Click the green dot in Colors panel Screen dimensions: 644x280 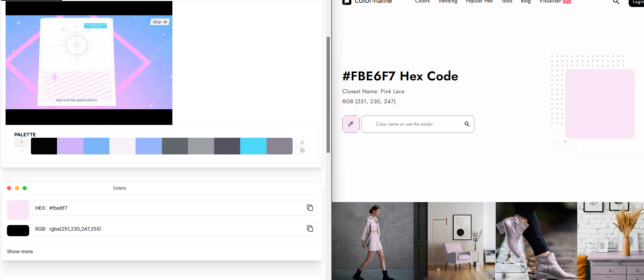25,188
